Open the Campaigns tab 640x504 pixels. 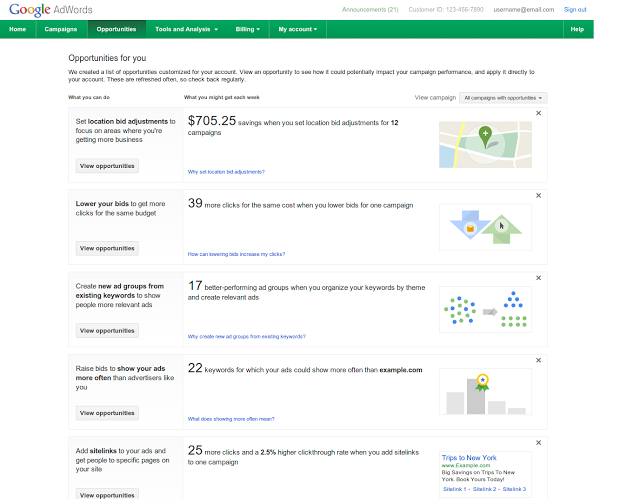(61, 29)
